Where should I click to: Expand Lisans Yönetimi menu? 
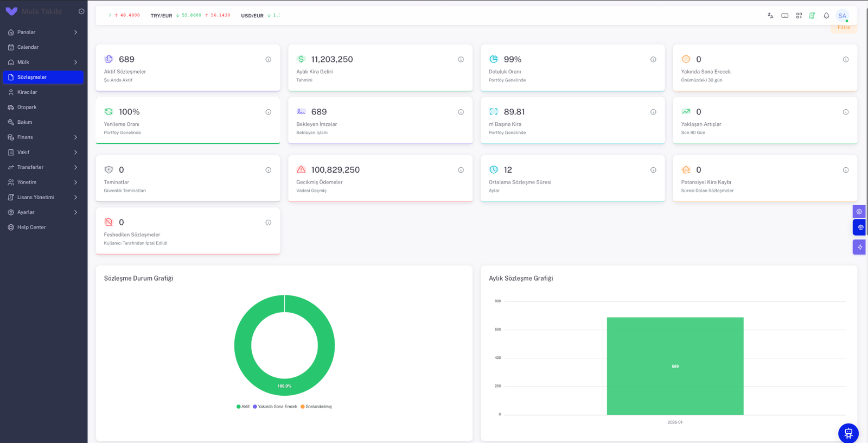43,198
